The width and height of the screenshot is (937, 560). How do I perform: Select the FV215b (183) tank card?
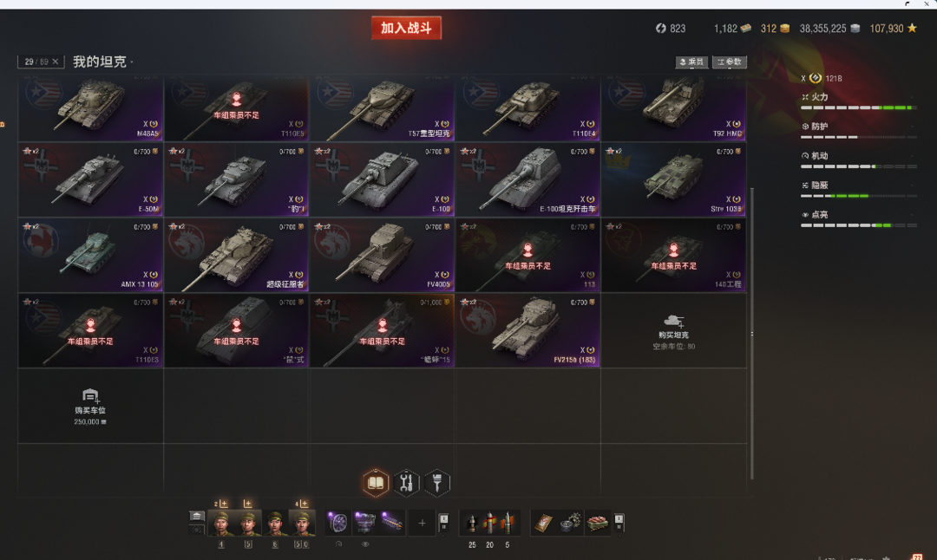click(527, 330)
